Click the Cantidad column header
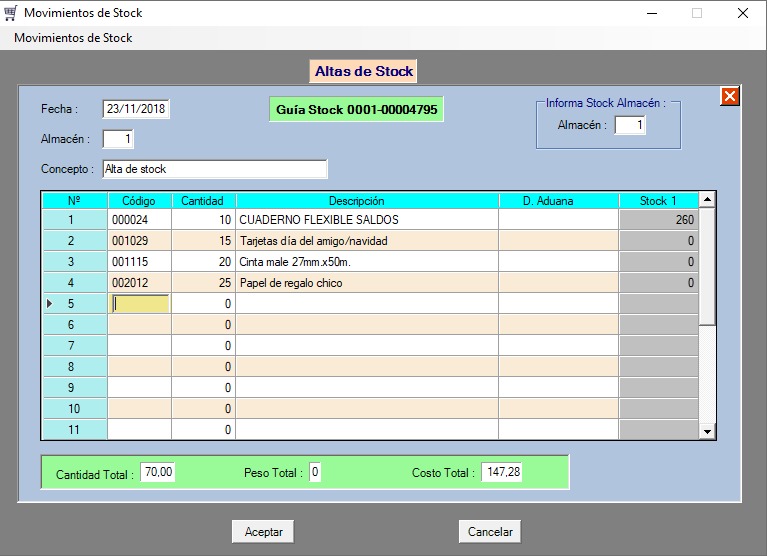 tap(203, 201)
